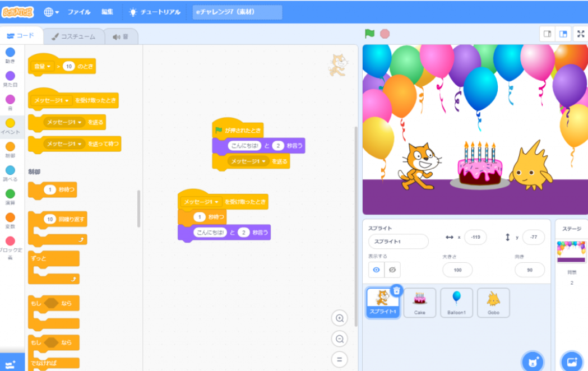Image resolution: width=588 pixels, height=371 pixels.
Task: Show the sprite with eye icon
Action: (377, 270)
